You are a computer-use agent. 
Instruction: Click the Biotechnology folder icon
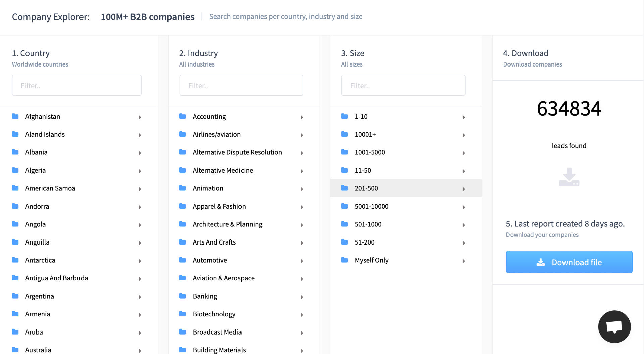183,314
